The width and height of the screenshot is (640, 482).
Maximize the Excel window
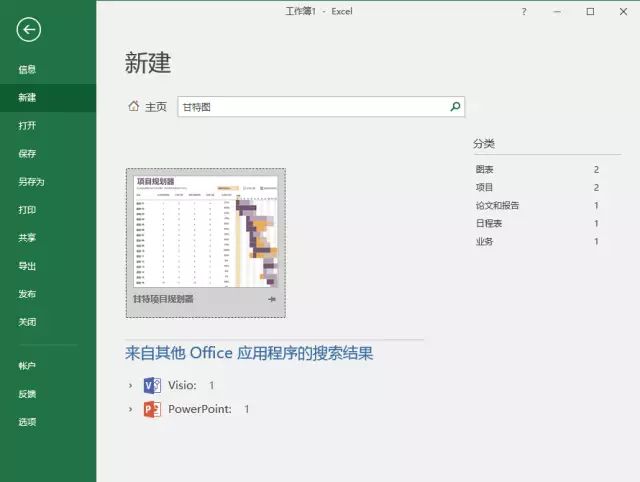[590, 11]
